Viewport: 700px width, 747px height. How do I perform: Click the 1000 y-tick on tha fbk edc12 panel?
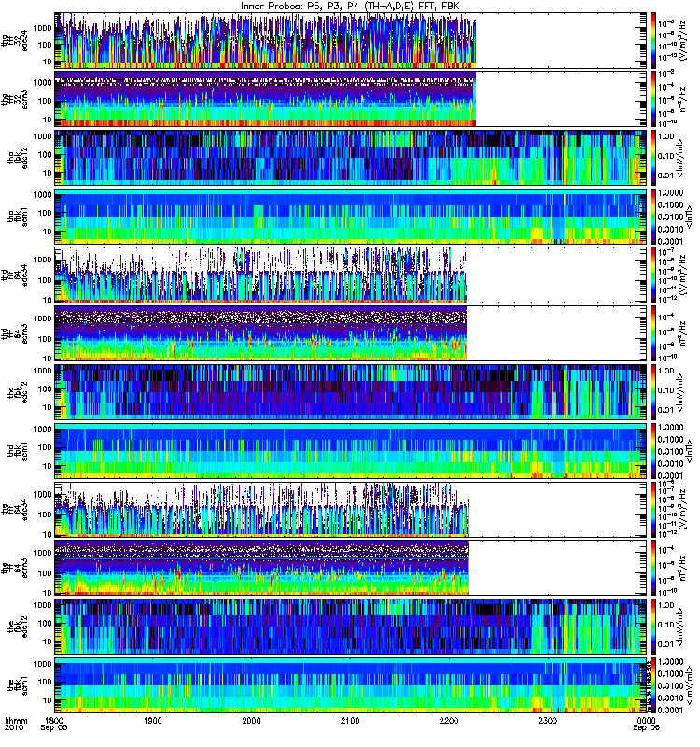pyautogui.click(x=43, y=136)
